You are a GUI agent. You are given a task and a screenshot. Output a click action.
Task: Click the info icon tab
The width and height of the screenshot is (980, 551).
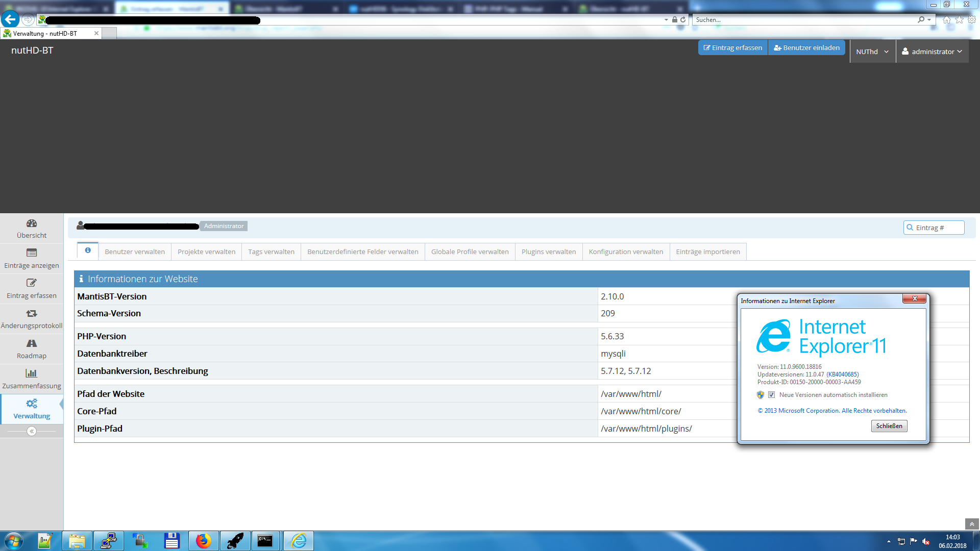click(88, 251)
